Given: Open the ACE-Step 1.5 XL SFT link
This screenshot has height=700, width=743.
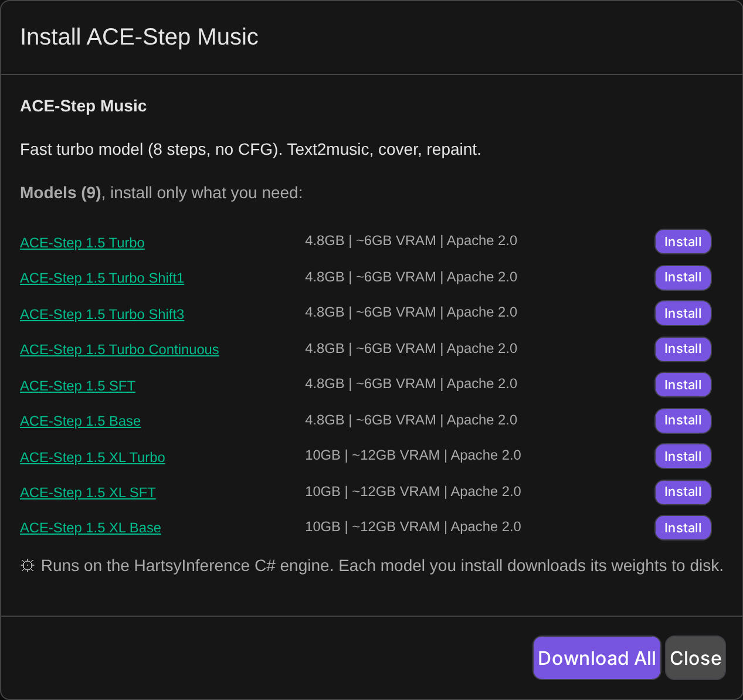Looking at the screenshot, I should point(88,492).
